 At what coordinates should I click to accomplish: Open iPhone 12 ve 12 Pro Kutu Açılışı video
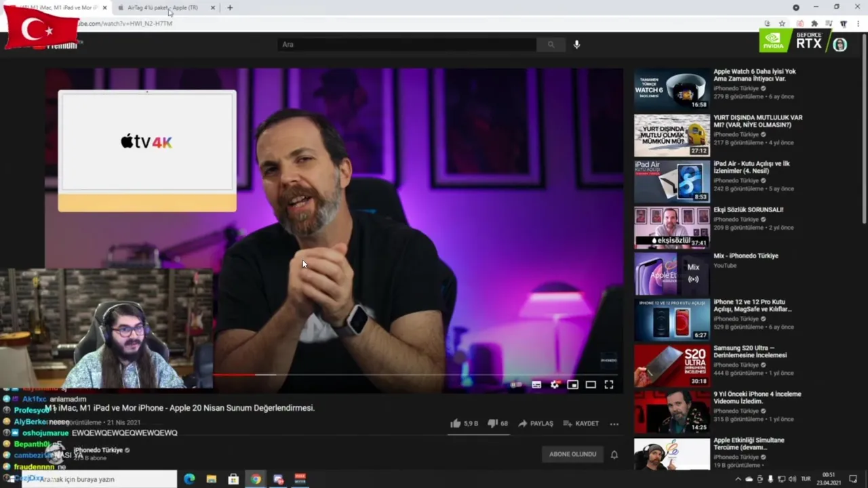coord(672,319)
